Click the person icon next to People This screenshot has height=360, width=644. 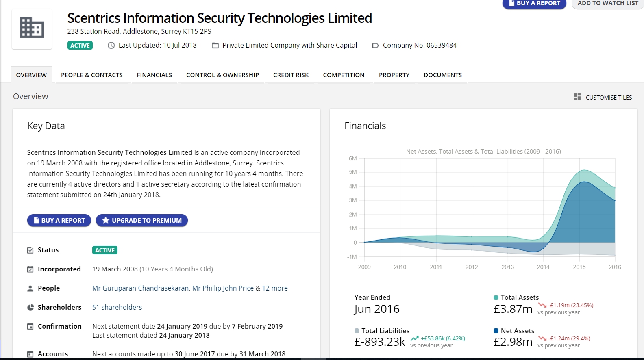[30, 288]
